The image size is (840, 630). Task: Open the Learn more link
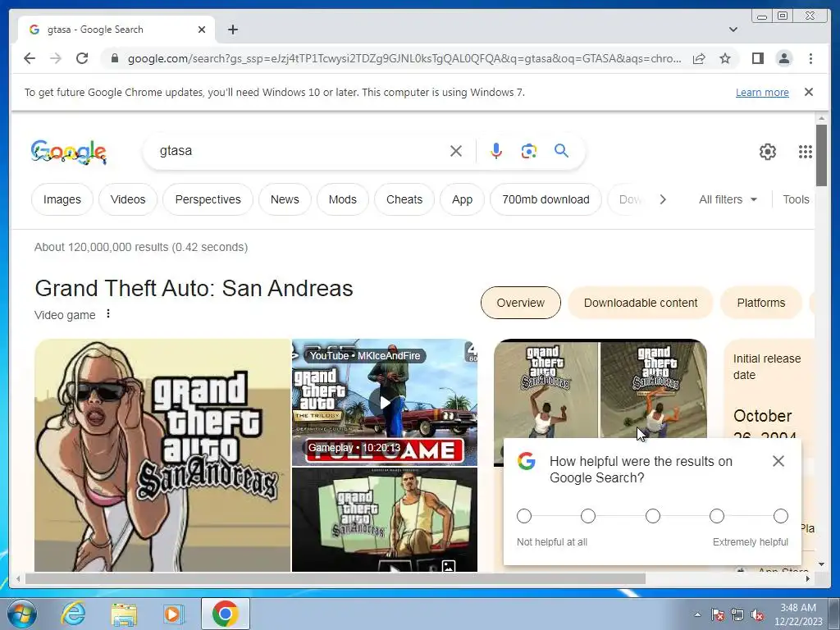coord(762,92)
